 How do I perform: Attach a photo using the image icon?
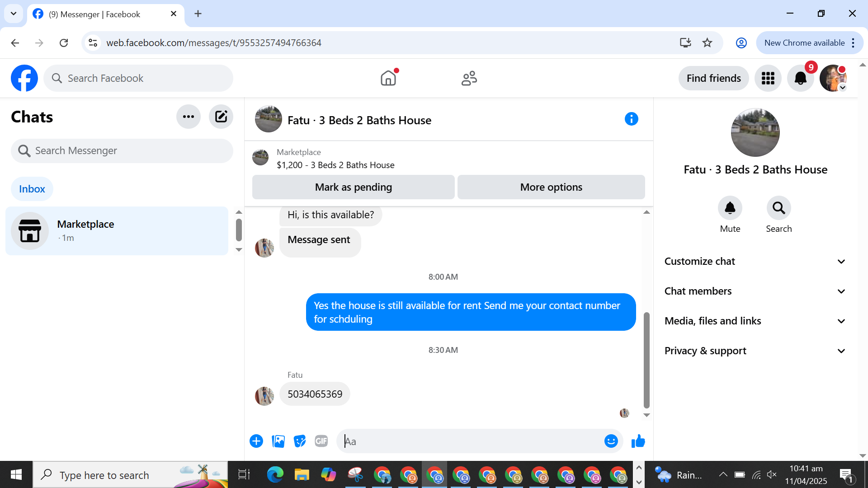[278, 441]
